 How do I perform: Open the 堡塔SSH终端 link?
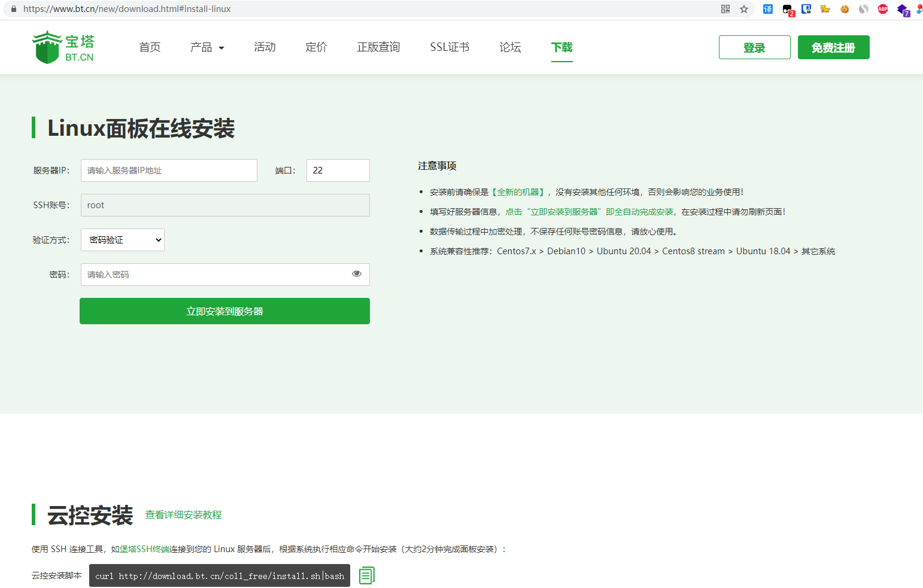(144, 549)
